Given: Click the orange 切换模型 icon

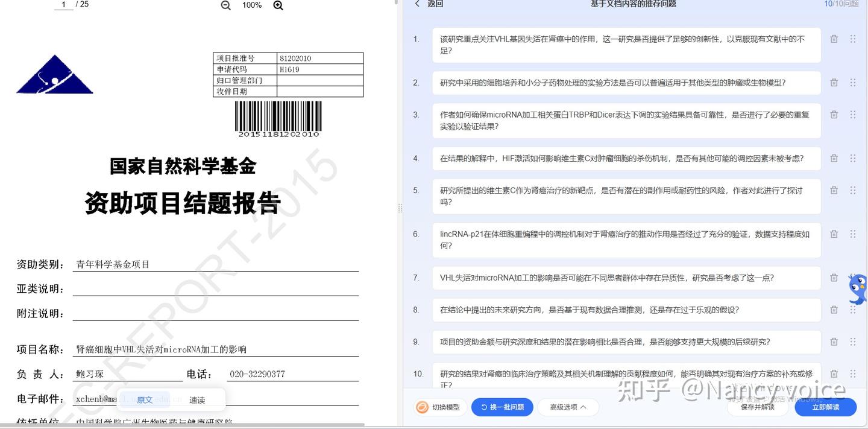Looking at the screenshot, I should pyautogui.click(x=423, y=407).
